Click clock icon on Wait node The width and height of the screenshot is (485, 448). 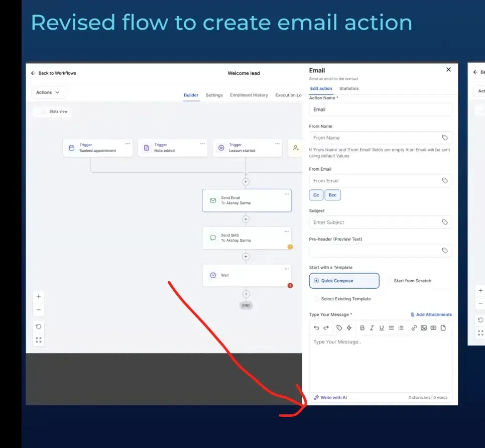click(x=213, y=275)
